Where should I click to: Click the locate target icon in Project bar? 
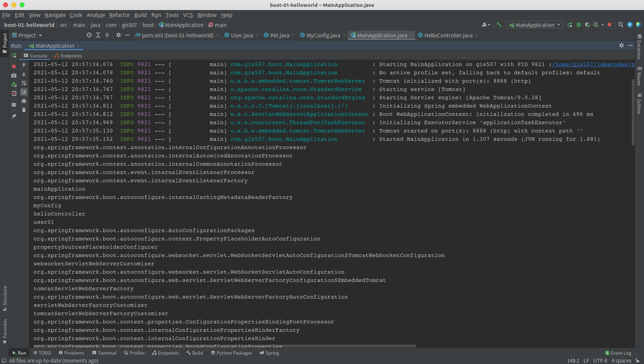point(89,35)
